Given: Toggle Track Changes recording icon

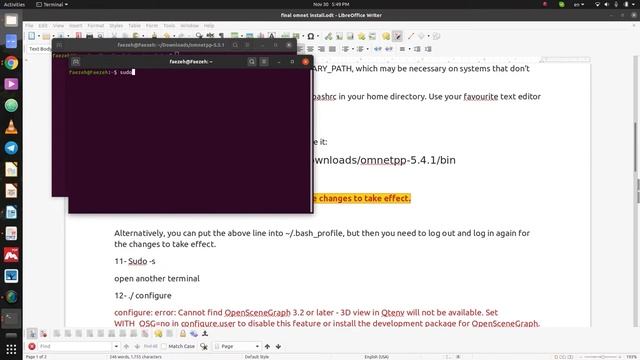Looking at the screenshot, I should tap(397, 36).
